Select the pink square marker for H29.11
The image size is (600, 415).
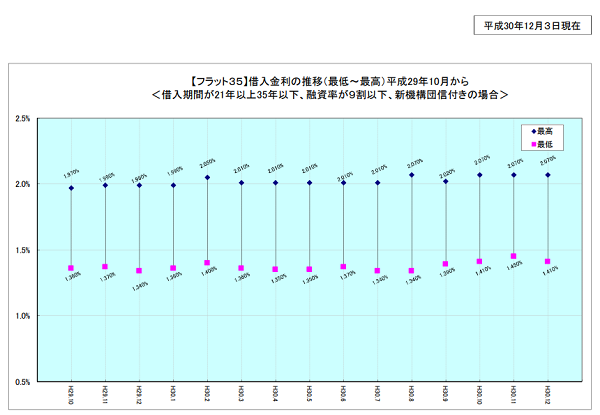105,267
